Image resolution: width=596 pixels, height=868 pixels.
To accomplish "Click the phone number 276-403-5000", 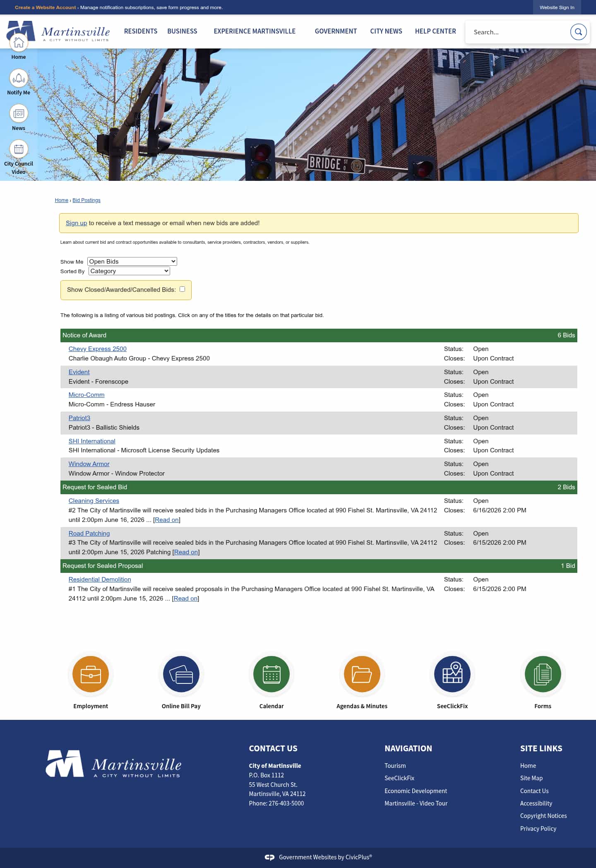I will 286,803.
